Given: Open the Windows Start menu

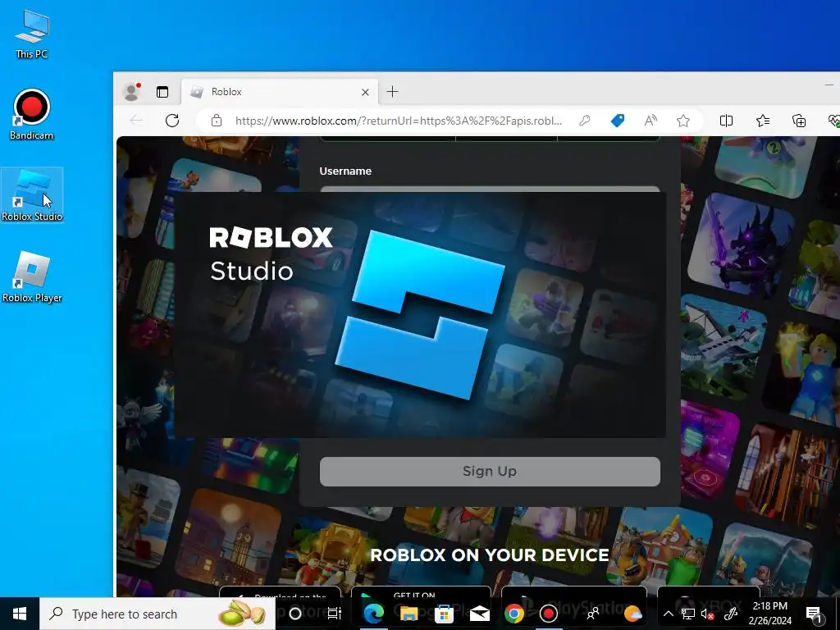Looking at the screenshot, I should coord(20,614).
